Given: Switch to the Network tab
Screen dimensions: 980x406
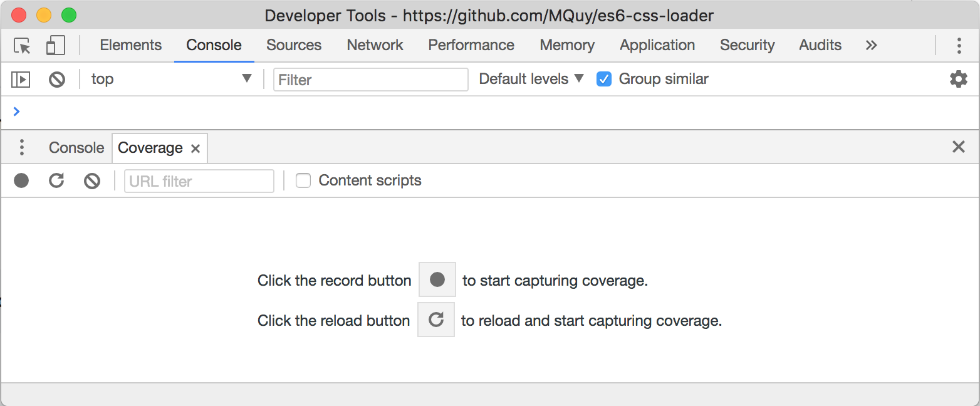Looking at the screenshot, I should 375,45.
